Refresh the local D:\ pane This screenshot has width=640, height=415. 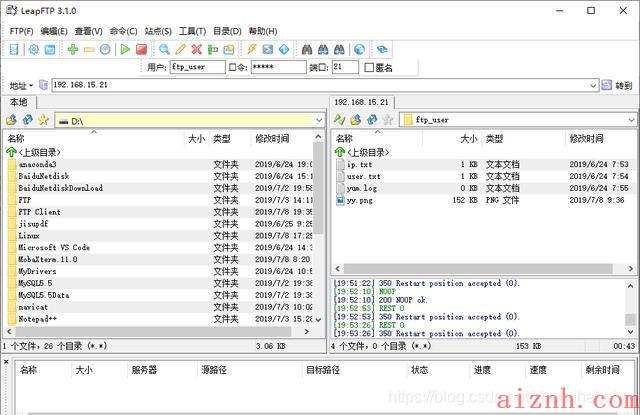(28, 120)
